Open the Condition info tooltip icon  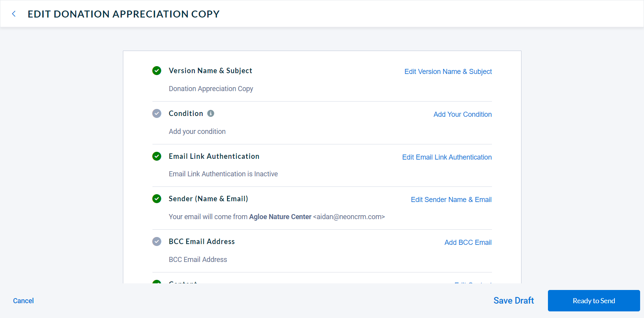tap(211, 113)
